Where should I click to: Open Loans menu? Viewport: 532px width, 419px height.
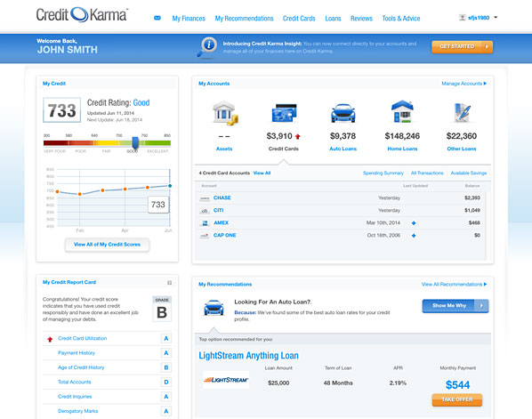pyautogui.click(x=333, y=19)
